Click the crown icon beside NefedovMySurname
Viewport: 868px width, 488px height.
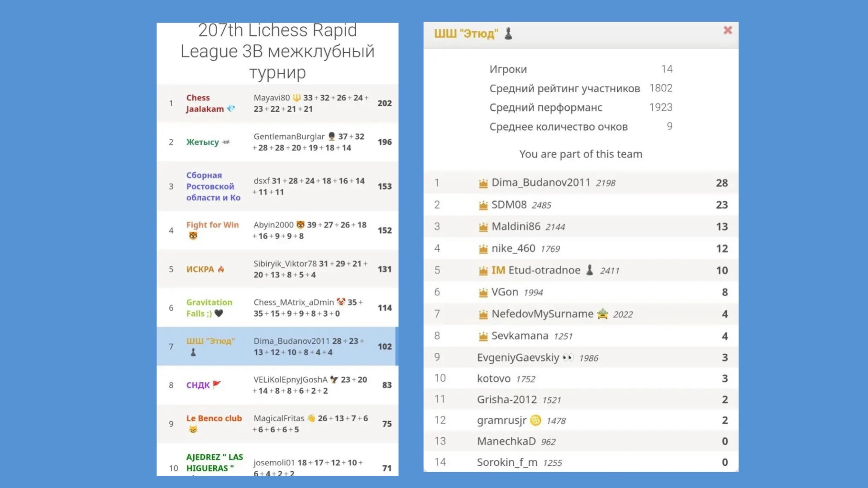(483, 314)
